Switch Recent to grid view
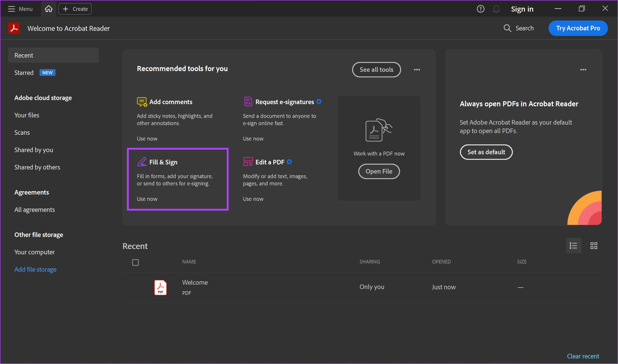The width and height of the screenshot is (618, 364). point(593,246)
